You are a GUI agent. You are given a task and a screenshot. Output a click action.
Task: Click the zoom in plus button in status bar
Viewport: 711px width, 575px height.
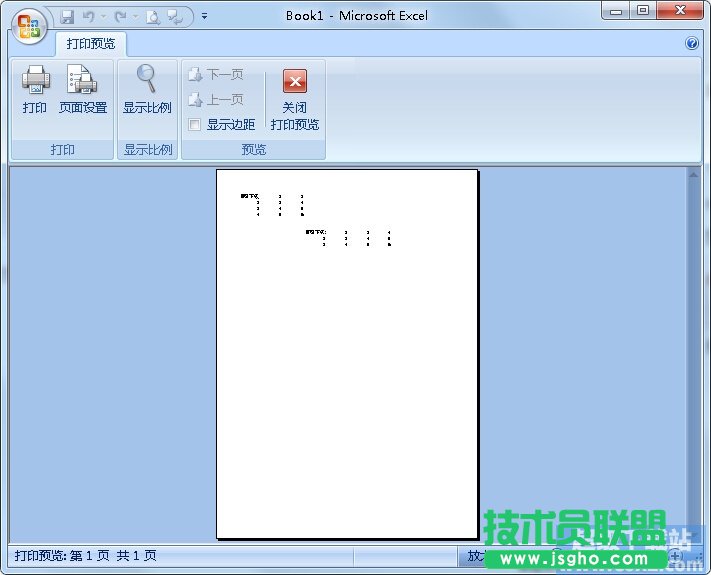click(x=677, y=556)
